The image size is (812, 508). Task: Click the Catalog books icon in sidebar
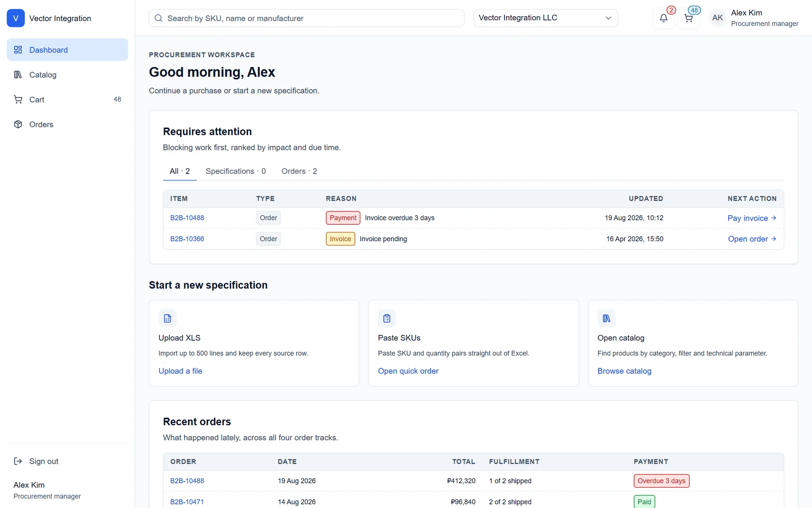coord(18,74)
